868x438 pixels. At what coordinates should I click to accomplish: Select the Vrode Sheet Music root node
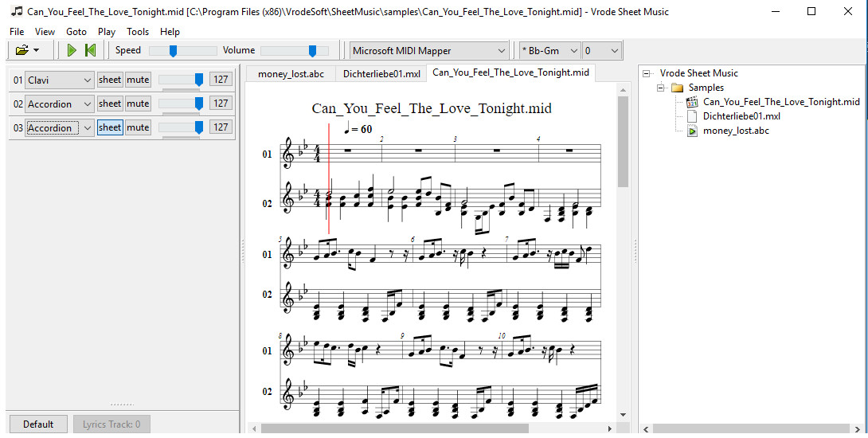698,73
